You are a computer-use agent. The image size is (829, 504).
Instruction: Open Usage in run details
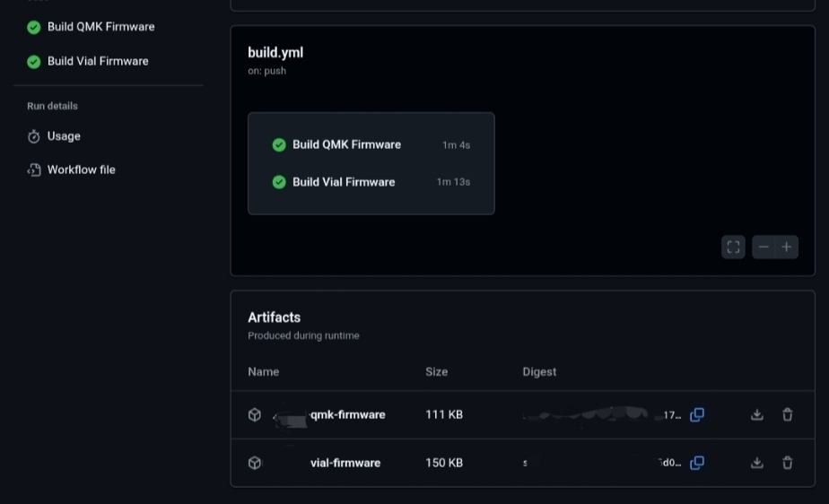64,136
